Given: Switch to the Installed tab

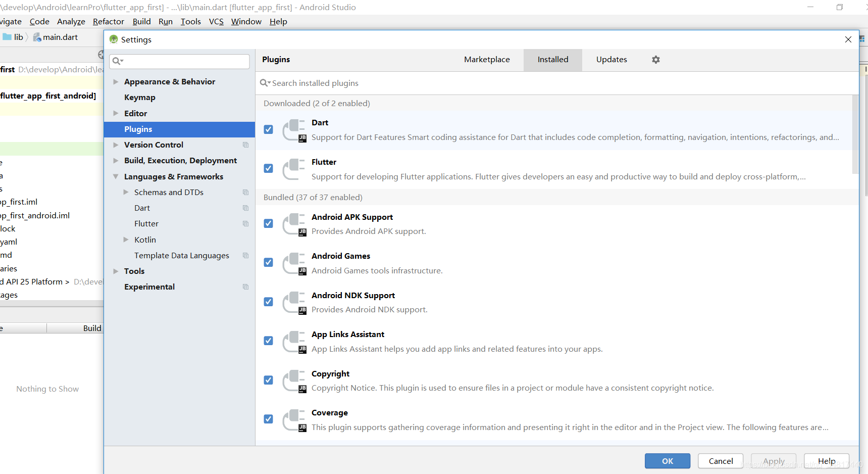Looking at the screenshot, I should pyautogui.click(x=553, y=60).
